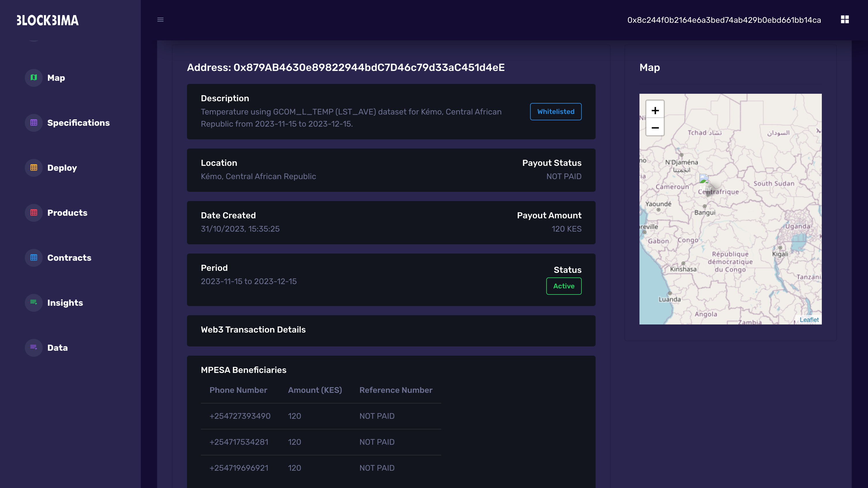Screen dimensions: 868x488
Task: Open the Insights menu item
Action: click(65, 303)
